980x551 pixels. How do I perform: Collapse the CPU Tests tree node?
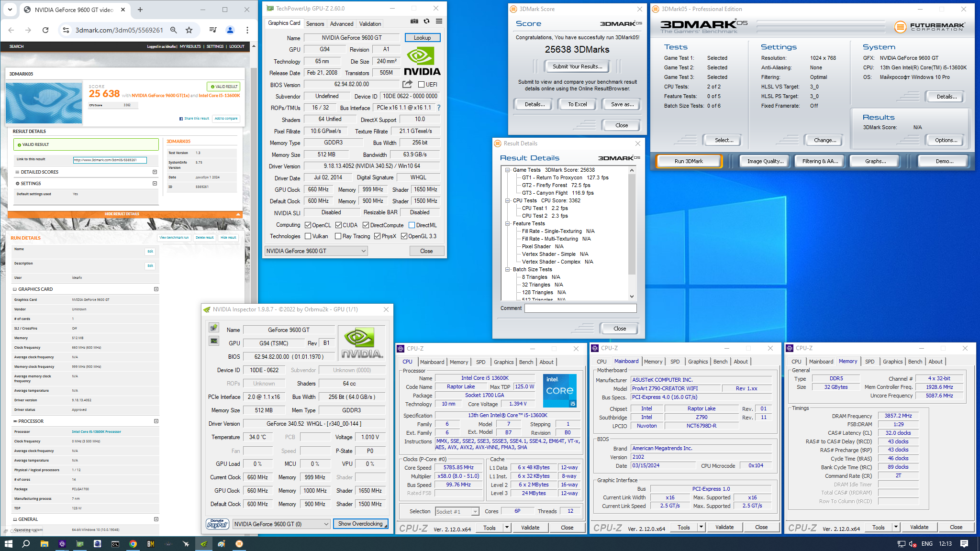coord(507,200)
